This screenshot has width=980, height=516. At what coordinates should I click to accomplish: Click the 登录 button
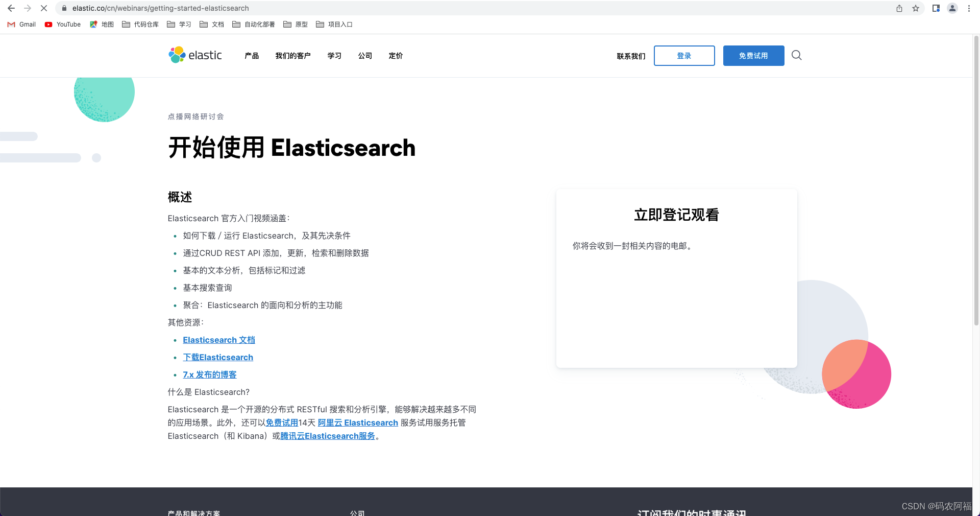point(684,56)
